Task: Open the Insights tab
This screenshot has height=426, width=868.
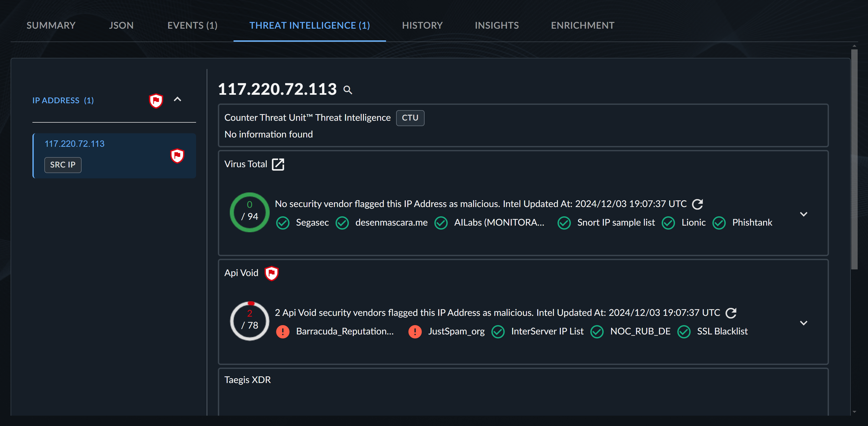Action: click(x=497, y=25)
